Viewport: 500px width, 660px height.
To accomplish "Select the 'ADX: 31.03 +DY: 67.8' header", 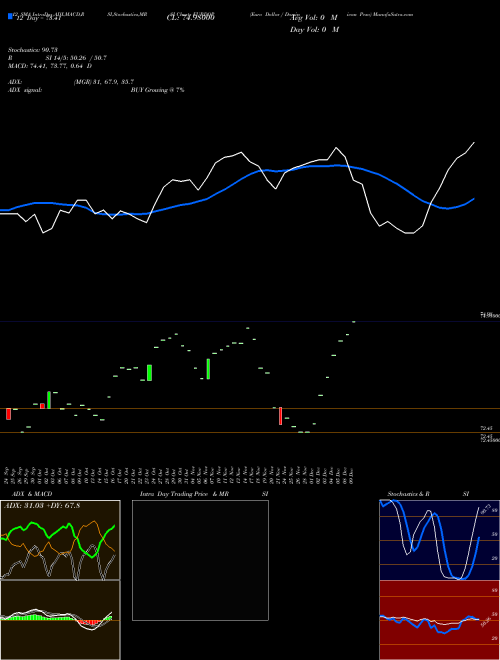I will (42, 505).
